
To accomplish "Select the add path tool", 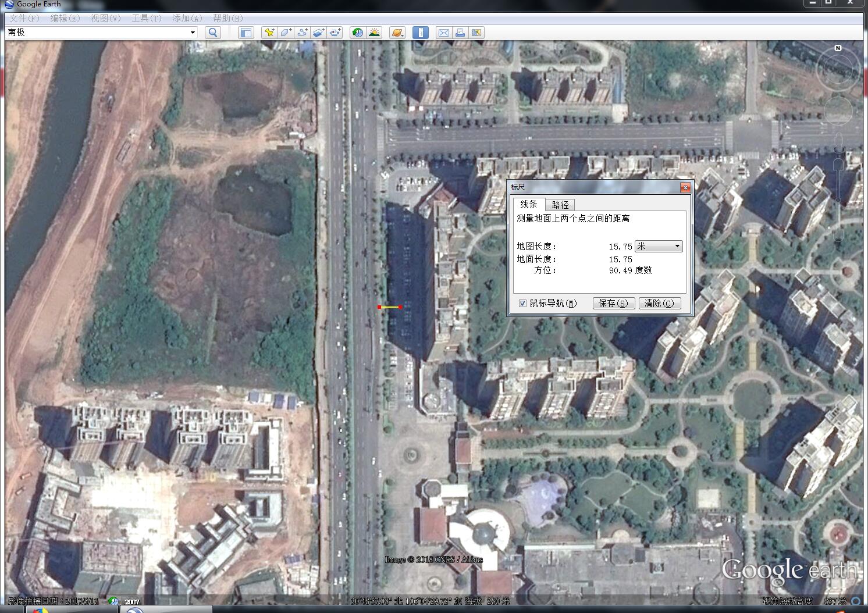I will [302, 33].
